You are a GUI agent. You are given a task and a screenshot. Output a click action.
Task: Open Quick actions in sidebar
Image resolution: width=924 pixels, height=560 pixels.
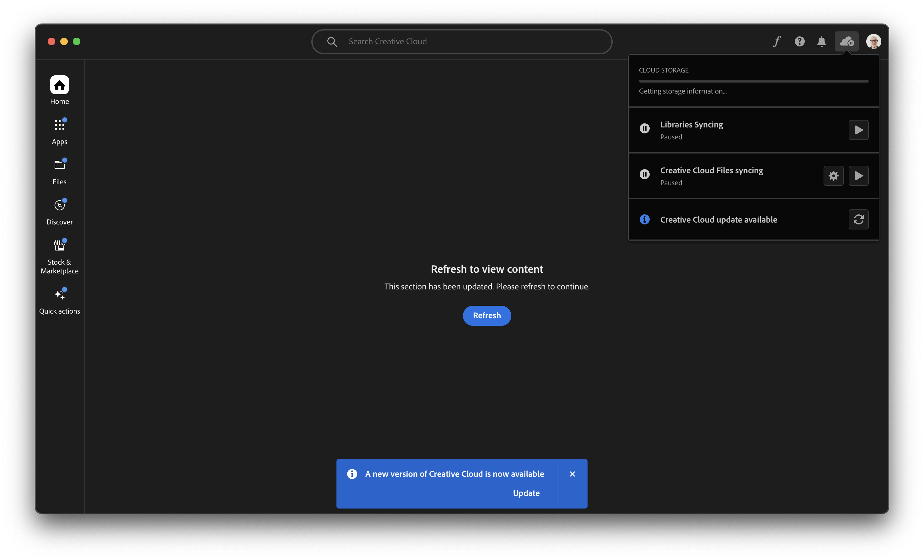pos(59,301)
